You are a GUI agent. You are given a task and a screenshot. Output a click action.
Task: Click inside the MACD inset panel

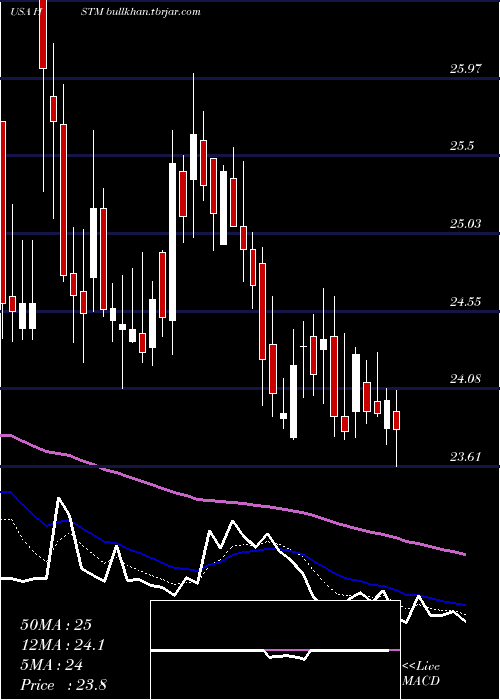tap(275, 650)
